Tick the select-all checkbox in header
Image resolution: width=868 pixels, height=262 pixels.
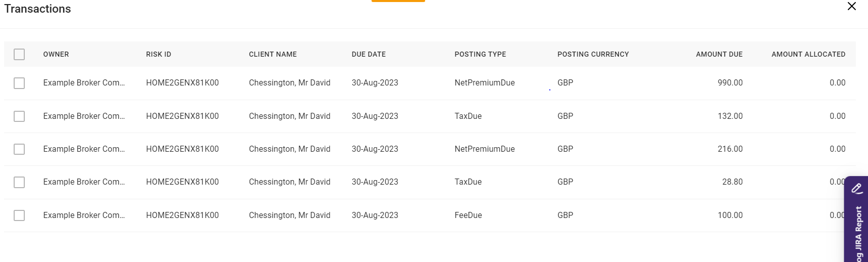(x=19, y=54)
